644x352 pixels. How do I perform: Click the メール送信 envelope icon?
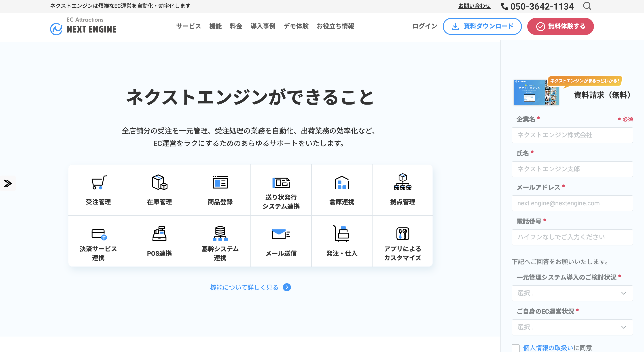[x=281, y=234]
